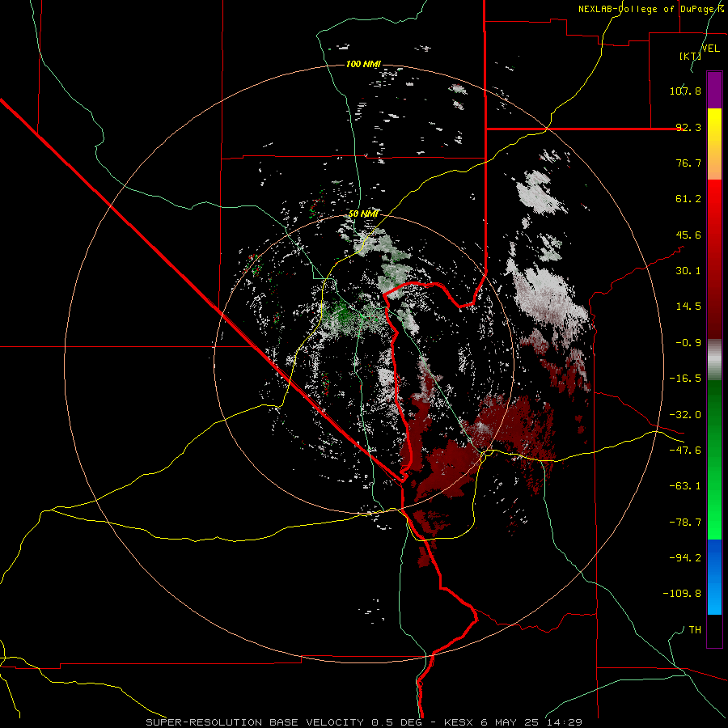Click the TH legend label
Image resolution: width=728 pixels, height=728 pixels.
click(x=695, y=630)
